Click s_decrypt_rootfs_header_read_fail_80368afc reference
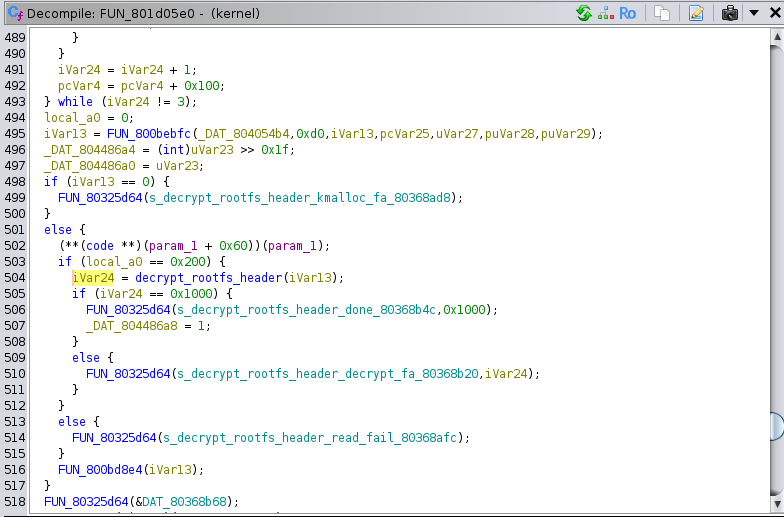Screen dimensions: 784x517 (x=310, y=438)
